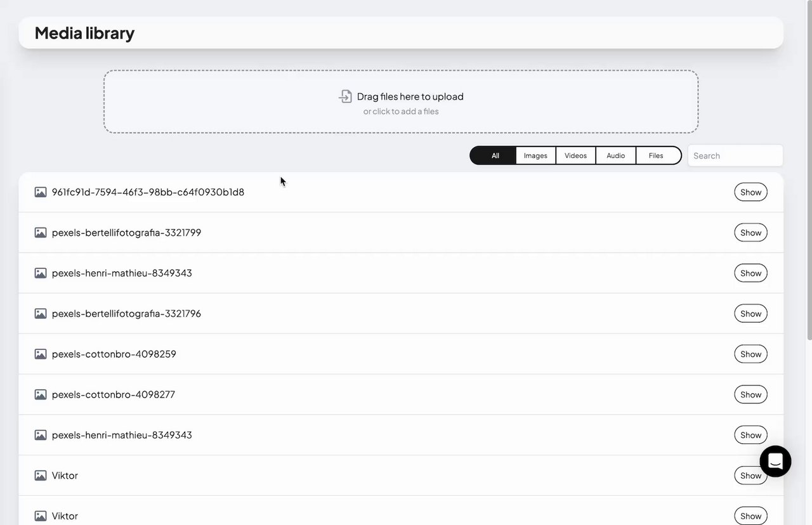This screenshot has height=525, width=812.
Task: Click image icon beside pexels-bertellifotografia-3321796
Action: click(x=41, y=314)
